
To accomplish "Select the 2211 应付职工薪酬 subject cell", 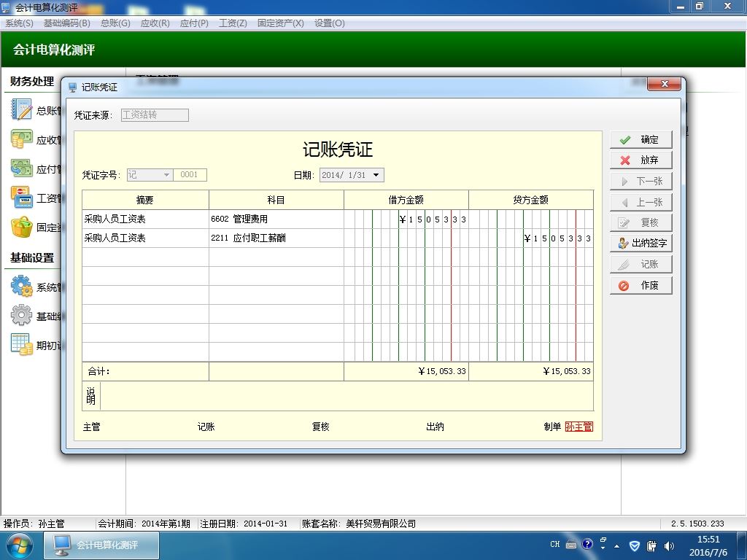I will click(276, 238).
